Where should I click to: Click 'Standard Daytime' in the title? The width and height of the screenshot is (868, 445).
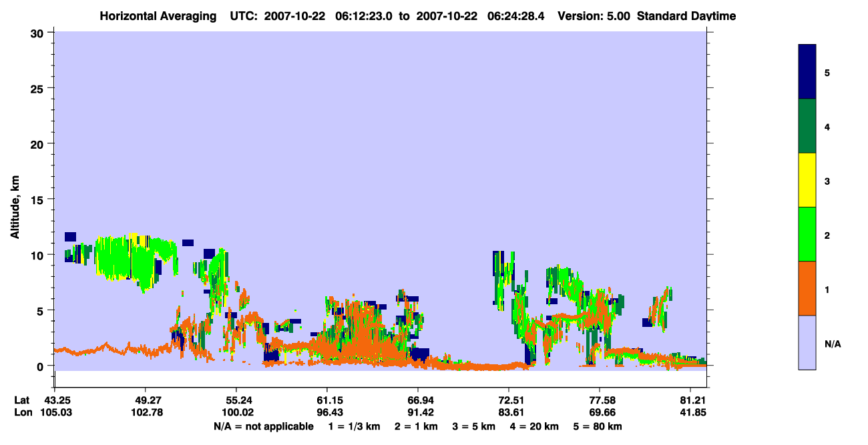[686, 16]
